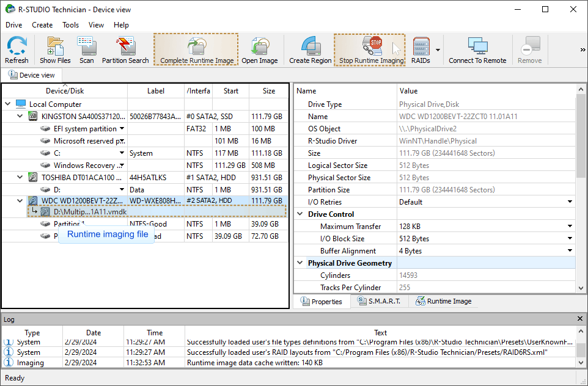Screen dimensions: 588x386
Task: Open the Drive menu
Action: [x=14, y=24]
